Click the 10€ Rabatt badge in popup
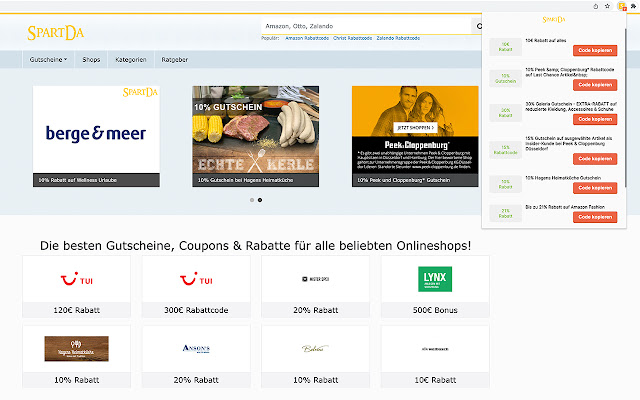640x400 pixels. point(505,47)
